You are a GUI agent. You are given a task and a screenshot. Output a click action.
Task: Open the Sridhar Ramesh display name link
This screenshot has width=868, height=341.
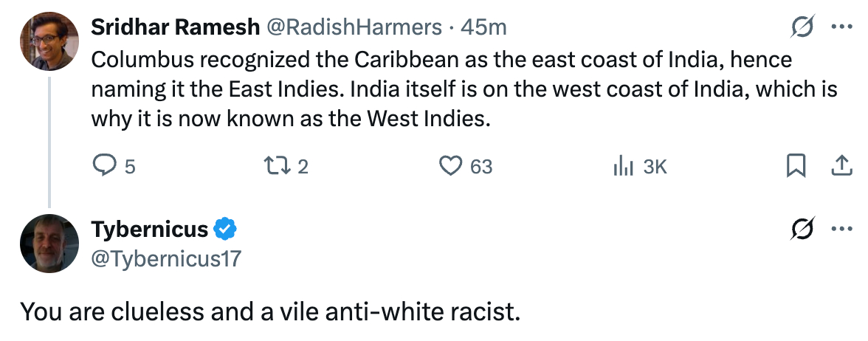[x=174, y=27]
